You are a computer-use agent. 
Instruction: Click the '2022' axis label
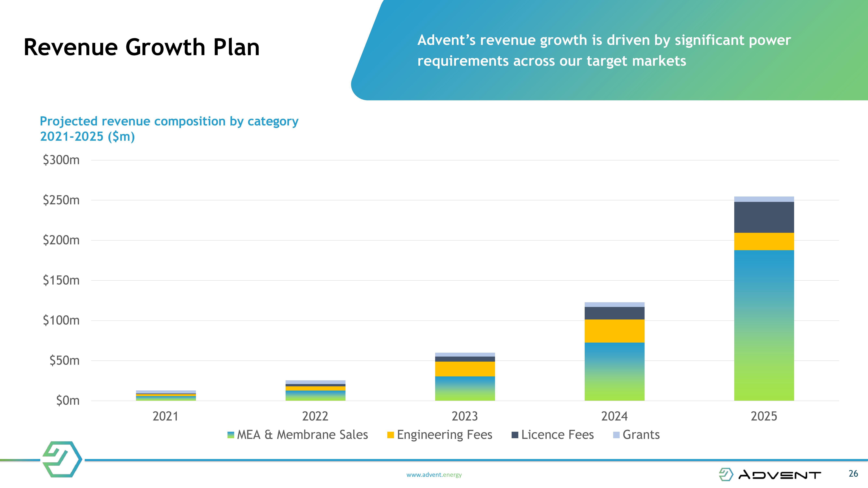(315, 417)
